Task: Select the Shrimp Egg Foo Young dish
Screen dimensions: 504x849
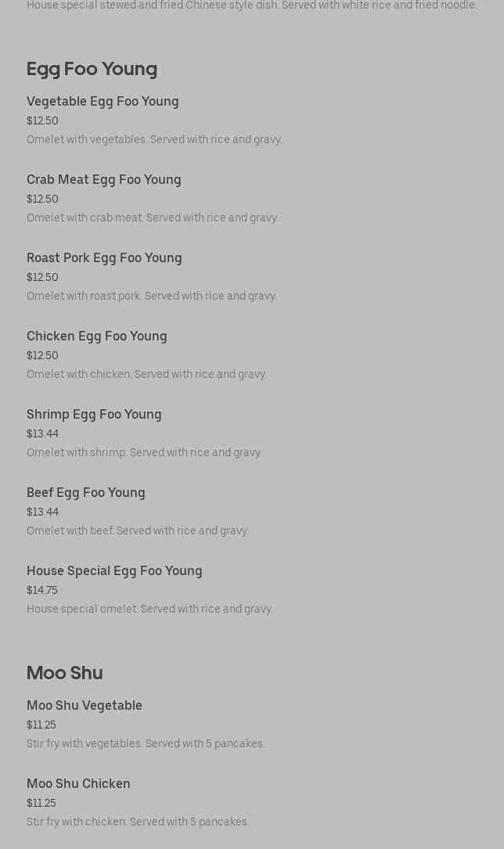Action: click(x=94, y=415)
